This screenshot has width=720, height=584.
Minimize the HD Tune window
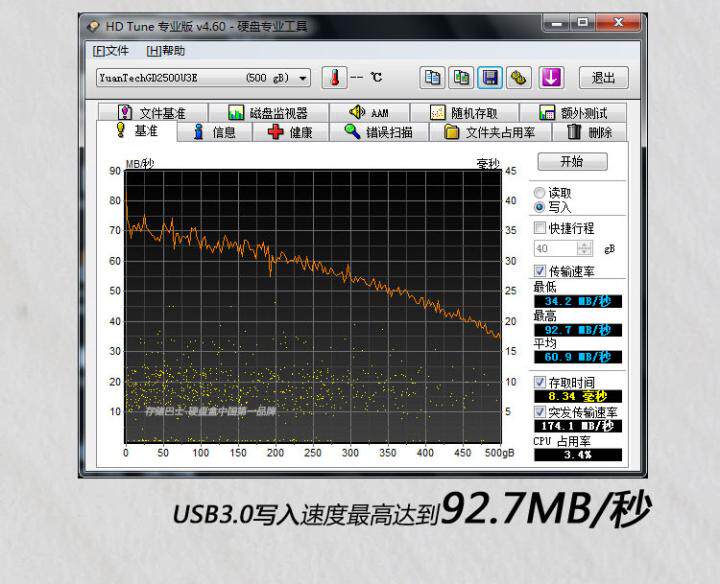(x=557, y=23)
